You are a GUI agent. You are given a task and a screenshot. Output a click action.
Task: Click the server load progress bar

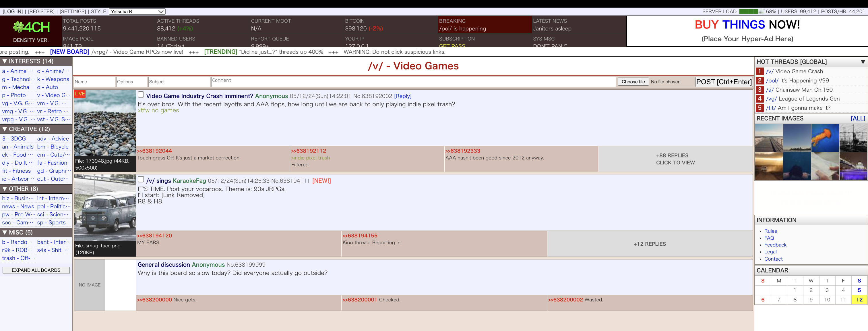coord(751,11)
